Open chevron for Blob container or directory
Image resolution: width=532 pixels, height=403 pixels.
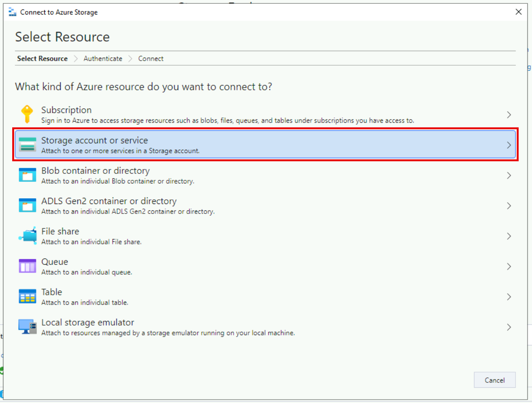(x=509, y=175)
